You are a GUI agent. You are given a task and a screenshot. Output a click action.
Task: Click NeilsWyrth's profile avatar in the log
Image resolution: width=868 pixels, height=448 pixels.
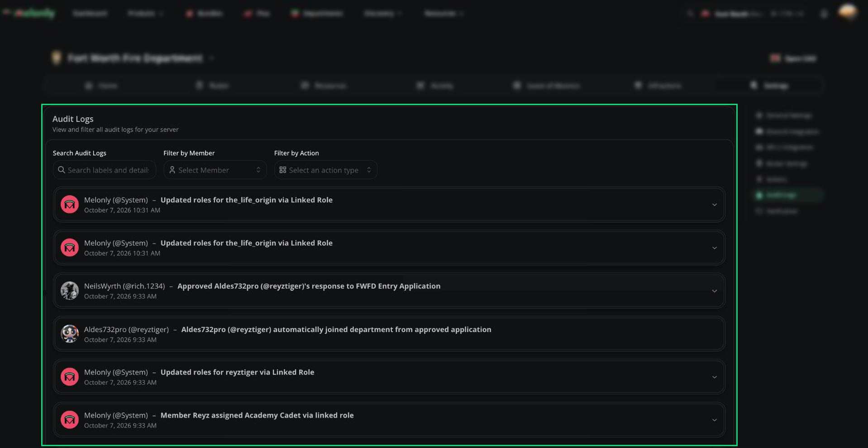tap(70, 291)
